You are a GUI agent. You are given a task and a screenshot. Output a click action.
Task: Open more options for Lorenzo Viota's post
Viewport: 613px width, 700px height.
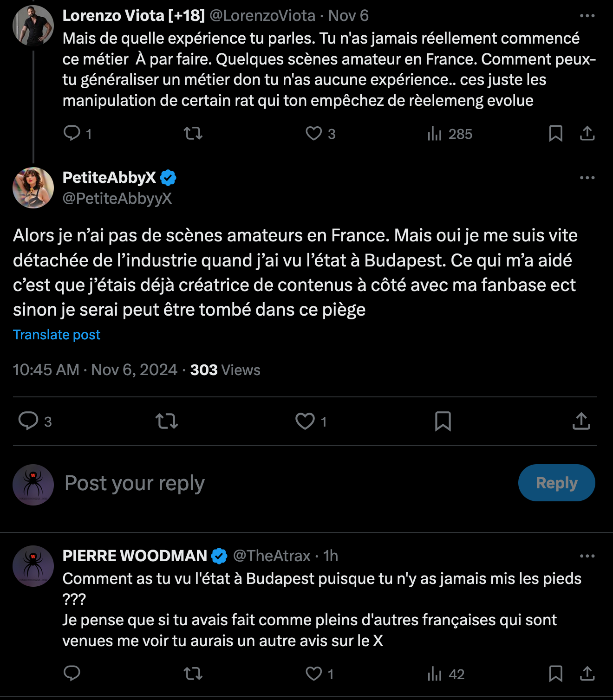click(x=587, y=16)
